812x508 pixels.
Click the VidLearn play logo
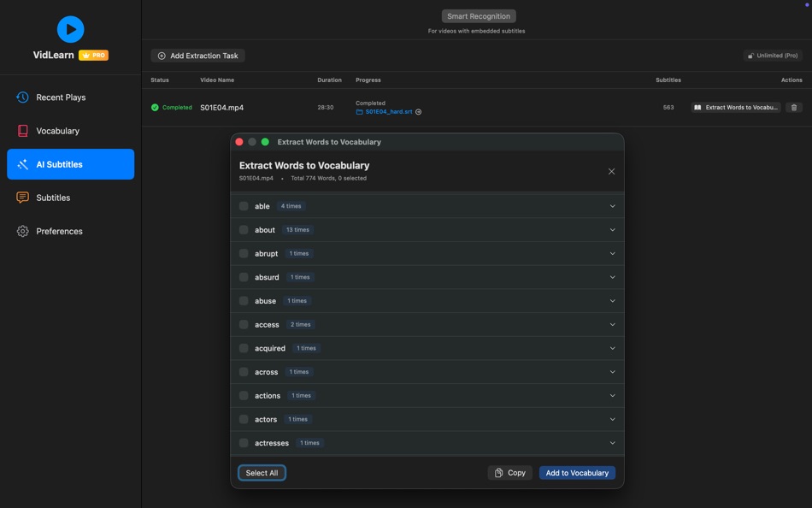pyautogui.click(x=70, y=28)
